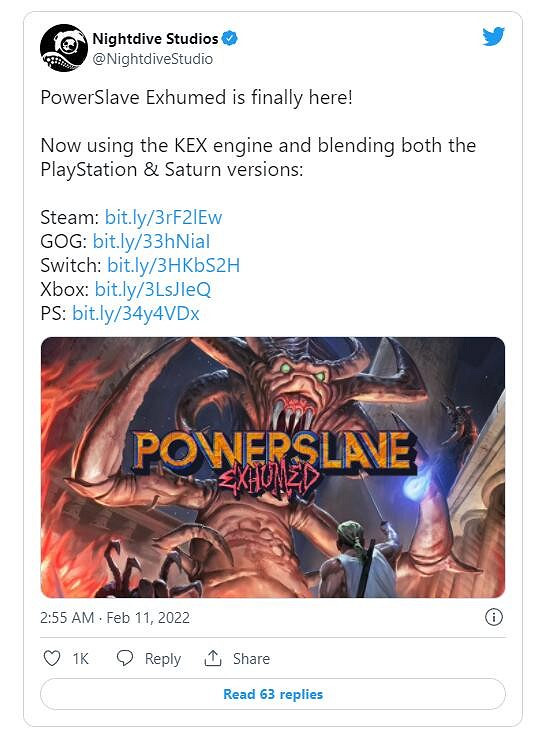Screen dimensions: 547x736
Task: Follow the Switch bit.ly/3HKbS2H link
Action: [173, 265]
